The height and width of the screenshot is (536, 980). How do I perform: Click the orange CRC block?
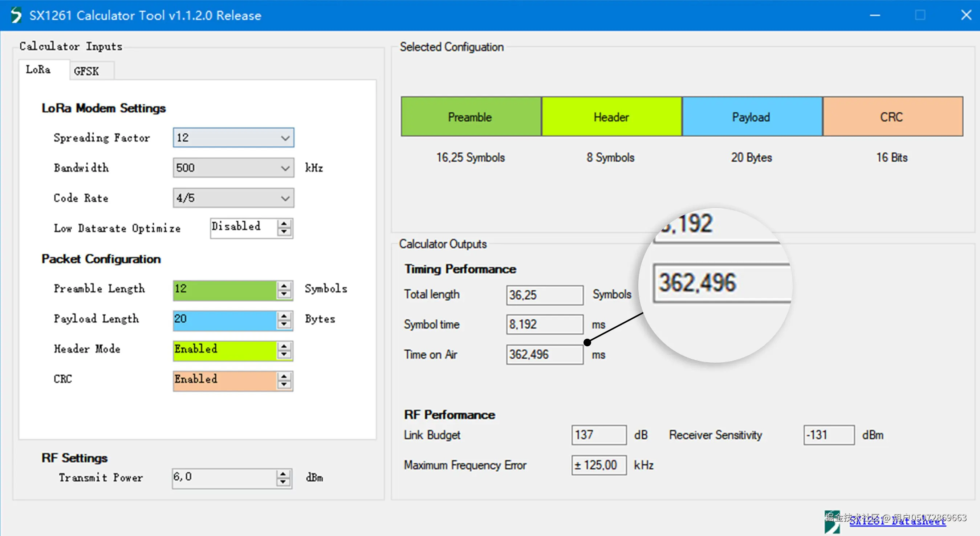click(x=892, y=117)
